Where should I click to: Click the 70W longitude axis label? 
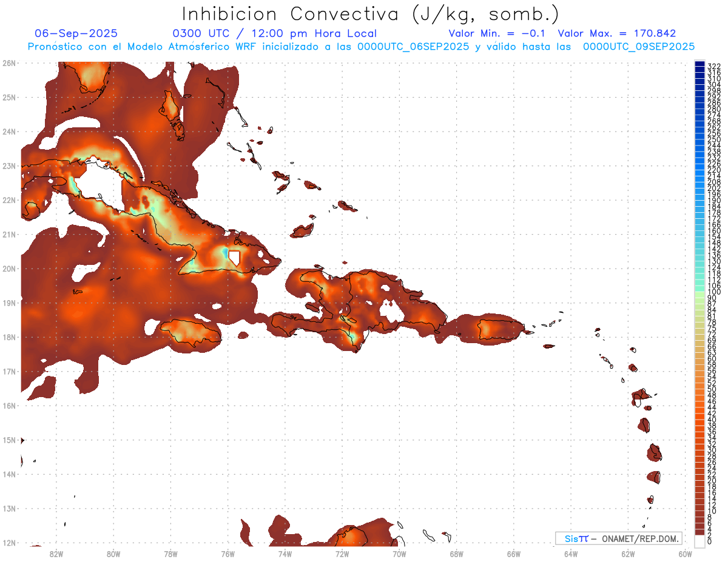(x=399, y=554)
